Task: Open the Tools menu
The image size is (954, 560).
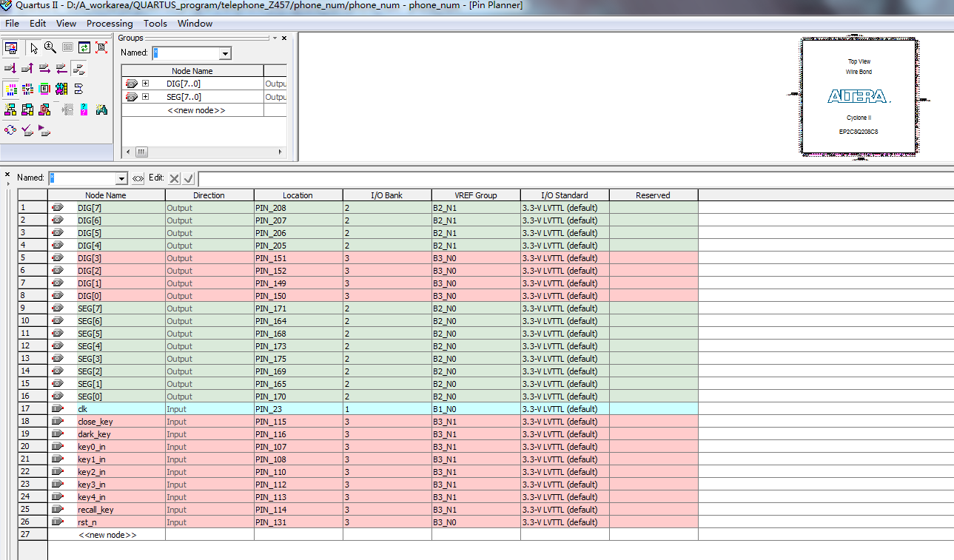Action: tap(155, 23)
